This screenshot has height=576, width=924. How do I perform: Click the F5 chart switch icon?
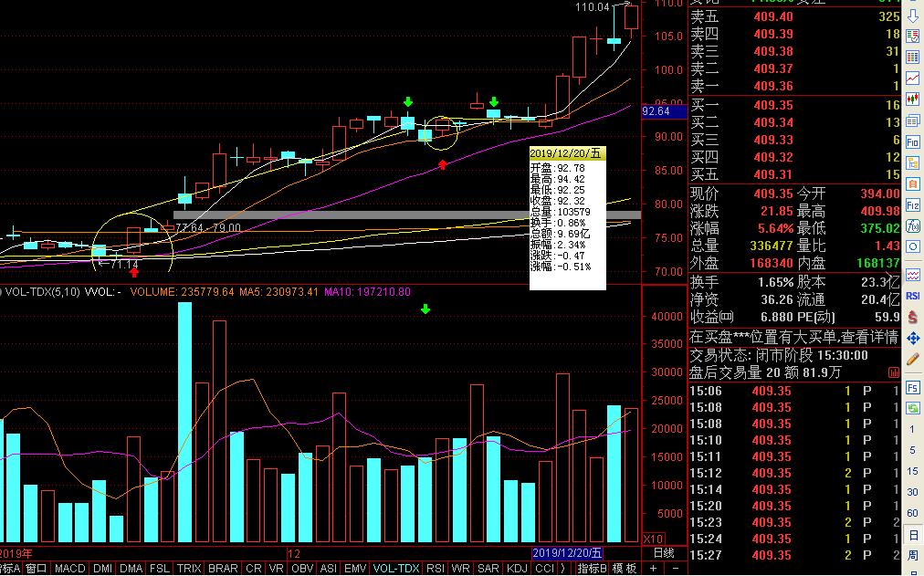912,389
